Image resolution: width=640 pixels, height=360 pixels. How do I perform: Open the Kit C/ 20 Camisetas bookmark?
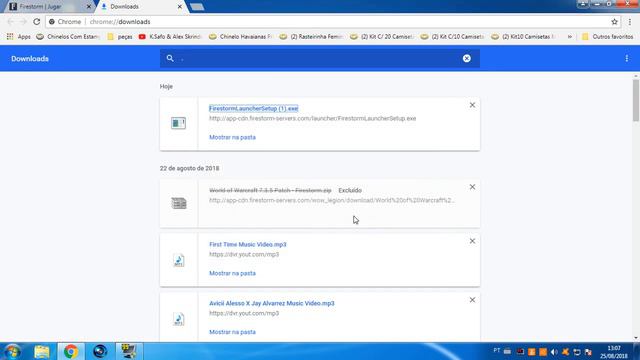381,37
